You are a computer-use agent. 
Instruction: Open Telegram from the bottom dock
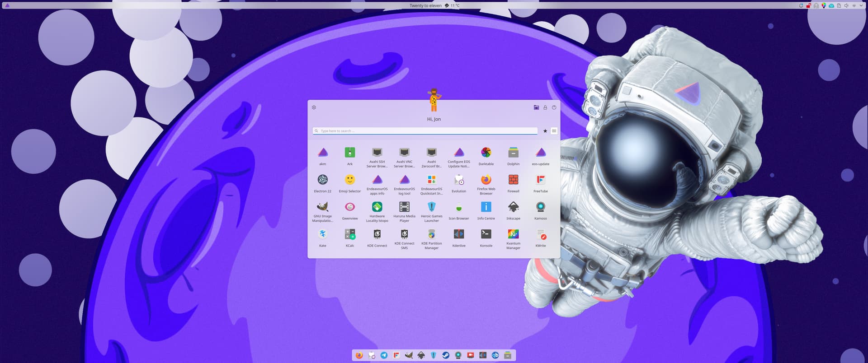pyautogui.click(x=384, y=355)
